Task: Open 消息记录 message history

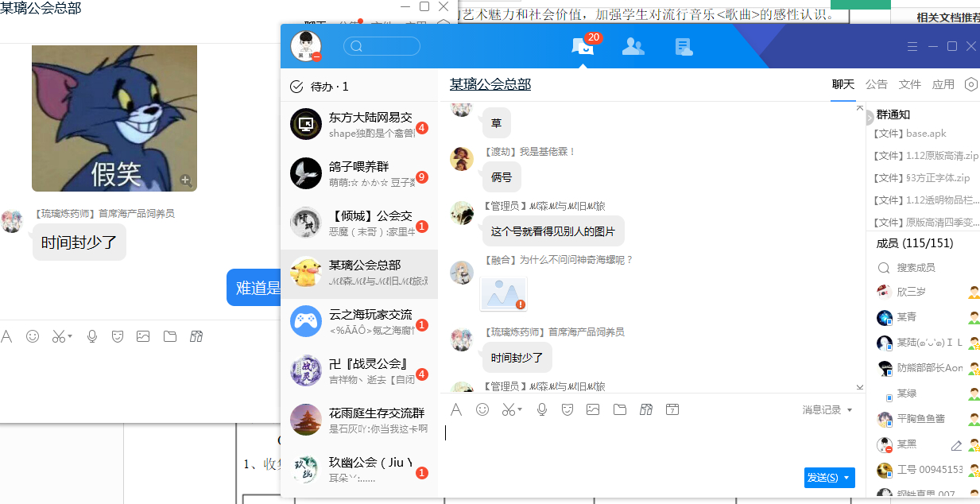Action: pyautogui.click(x=822, y=410)
